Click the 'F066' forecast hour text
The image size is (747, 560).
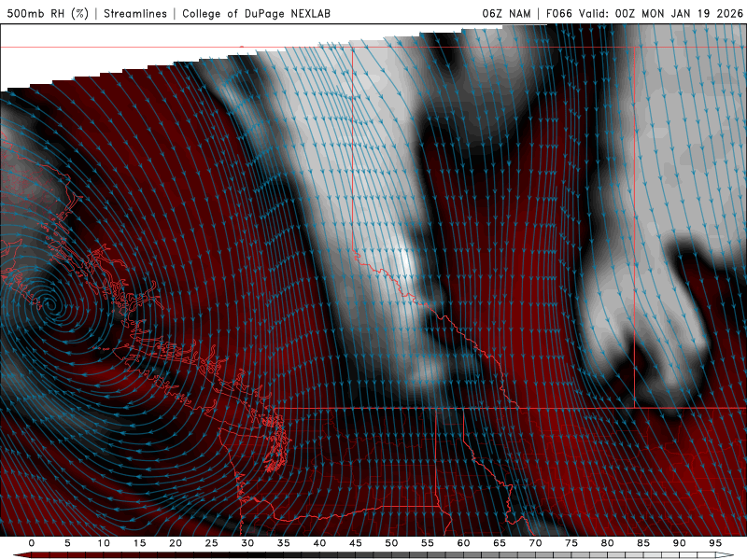pos(558,13)
